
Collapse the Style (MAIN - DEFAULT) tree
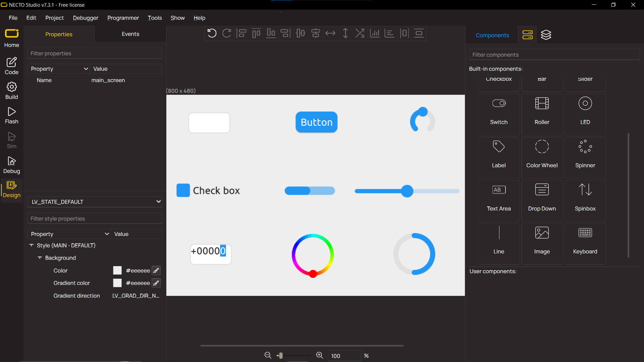(x=32, y=245)
